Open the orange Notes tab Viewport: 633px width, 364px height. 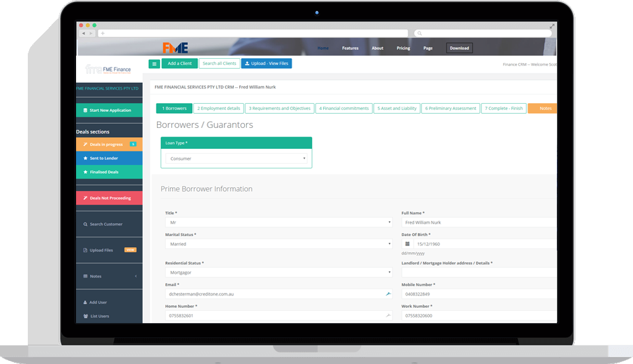pyautogui.click(x=543, y=109)
